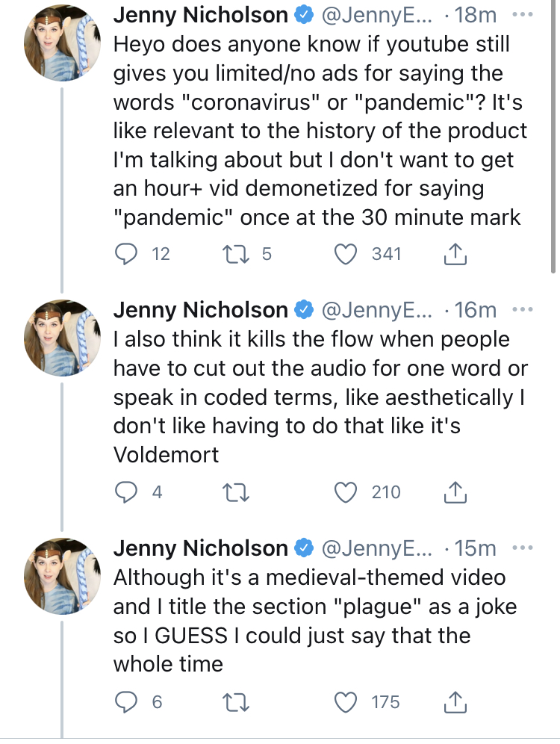Like the tweet with 175 likes
Image resolution: width=560 pixels, height=744 pixels.
[346, 702]
